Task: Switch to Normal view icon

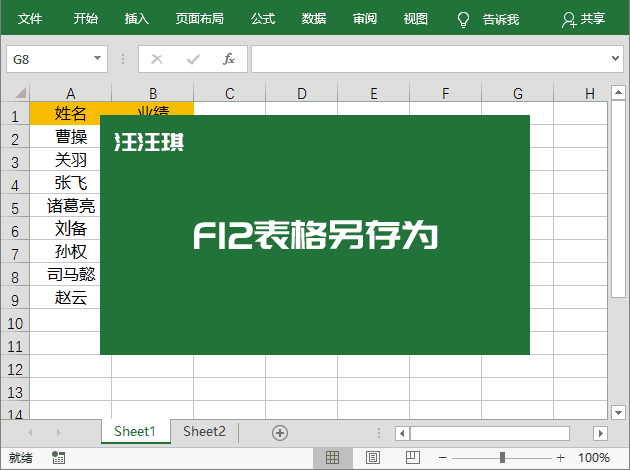Action: pos(332,458)
